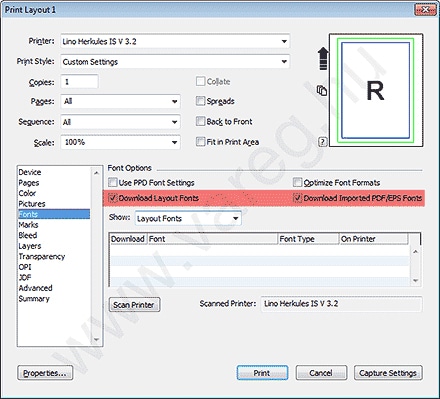Screen dimensions: 440x399
Task: Close the Print Layout 1 dialog
Action: 425,10
